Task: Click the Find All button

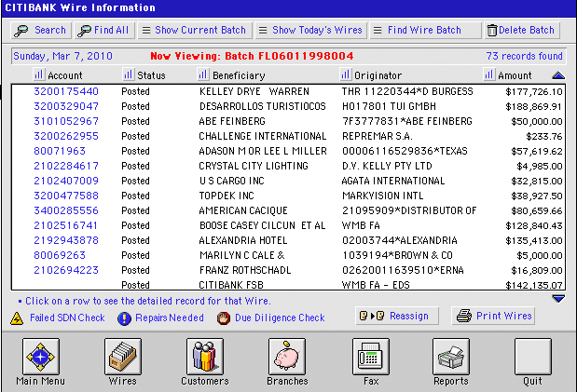Action: coord(104,30)
